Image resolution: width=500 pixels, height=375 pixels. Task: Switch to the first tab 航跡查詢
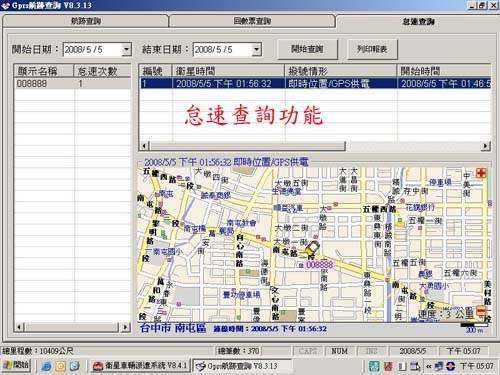pos(86,21)
